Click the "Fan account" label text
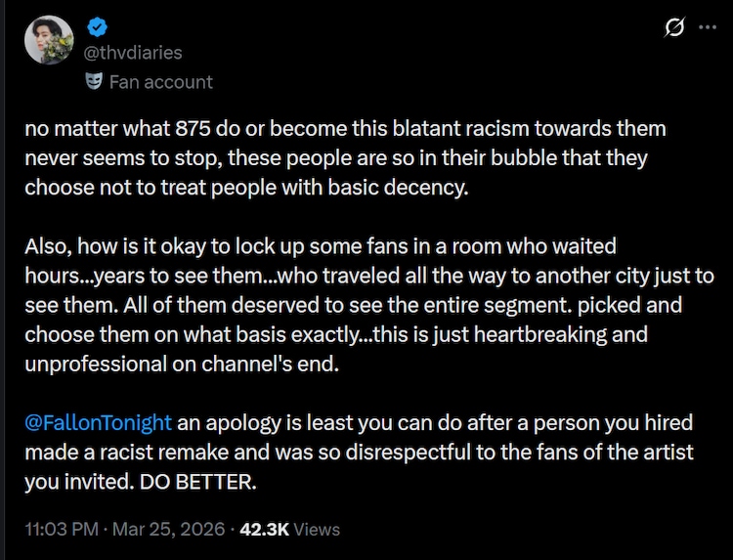 pyautogui.click(x=160, y=82)
